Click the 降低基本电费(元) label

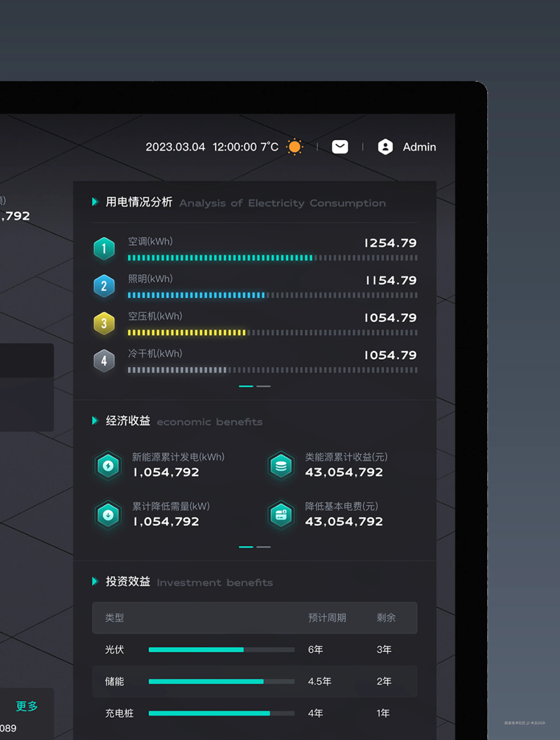click(x=342, y=506)
